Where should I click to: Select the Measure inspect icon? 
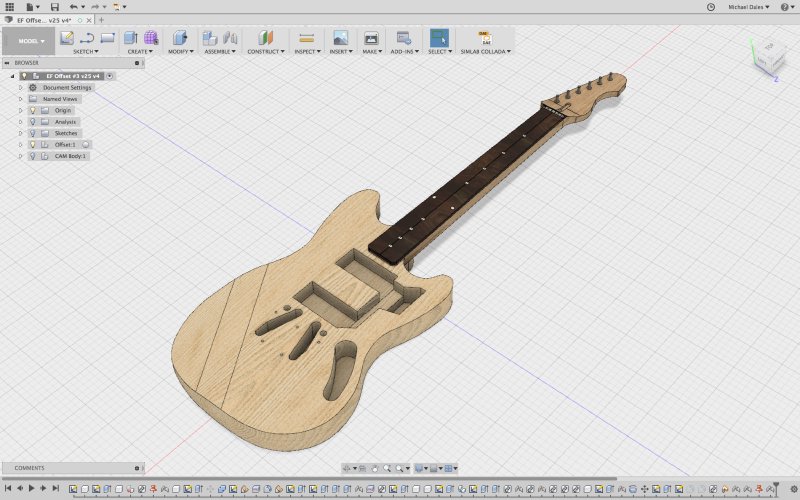pyautogui.click(x=307, y=38)
